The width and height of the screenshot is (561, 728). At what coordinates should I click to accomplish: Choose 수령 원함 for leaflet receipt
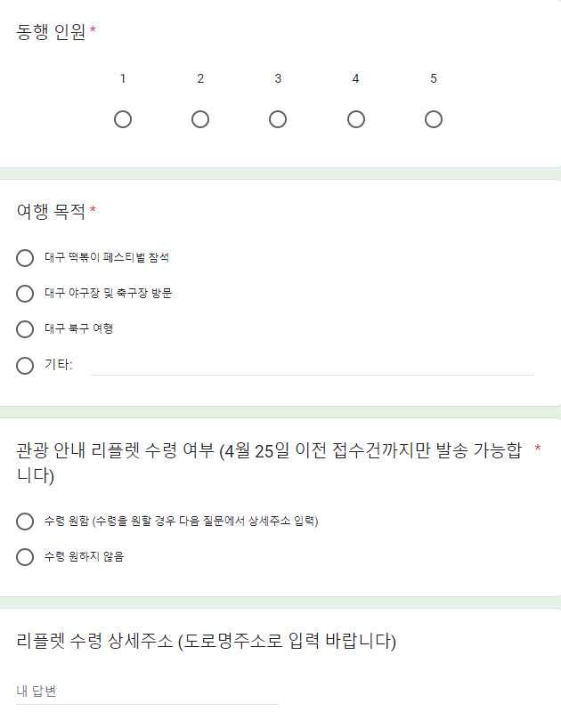24,522
